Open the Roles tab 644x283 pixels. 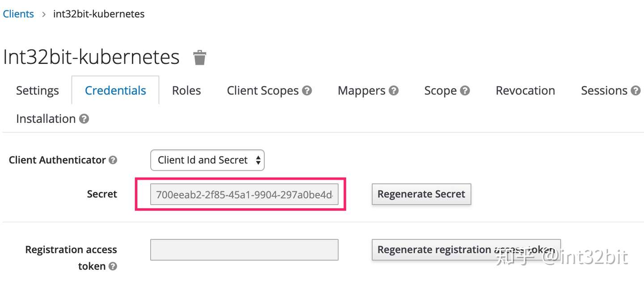pos(186,91)
